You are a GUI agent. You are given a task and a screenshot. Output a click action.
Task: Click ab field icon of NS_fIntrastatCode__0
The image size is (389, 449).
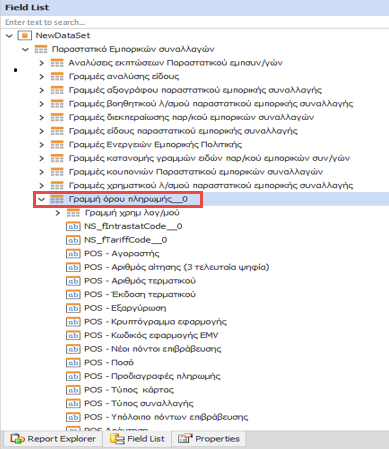pos(73,227)
